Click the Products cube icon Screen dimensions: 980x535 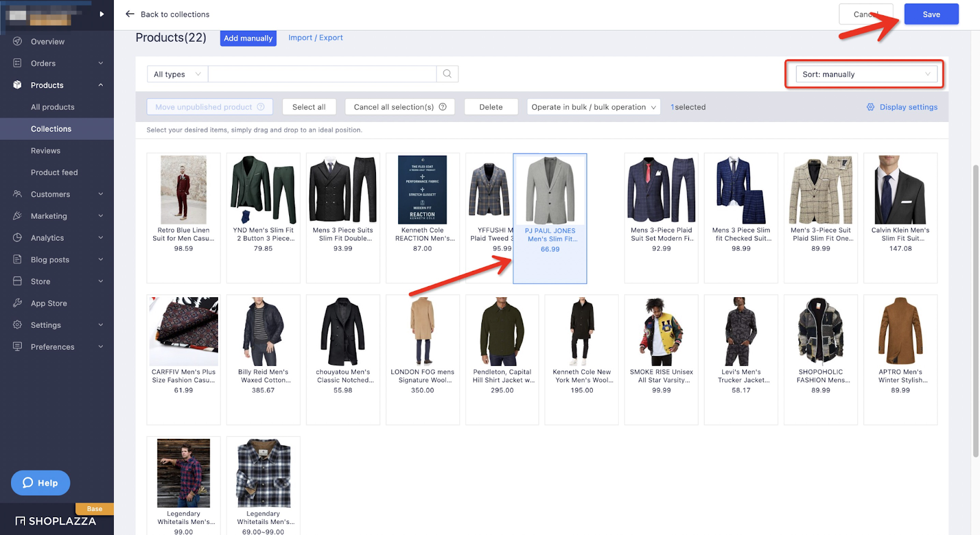[17, 85]
